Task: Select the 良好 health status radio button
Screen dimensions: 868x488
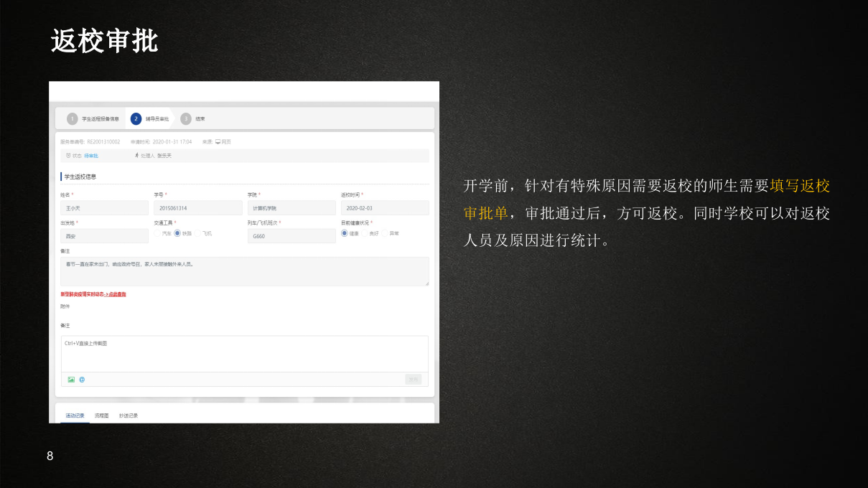Action: (x=363, y=234)
